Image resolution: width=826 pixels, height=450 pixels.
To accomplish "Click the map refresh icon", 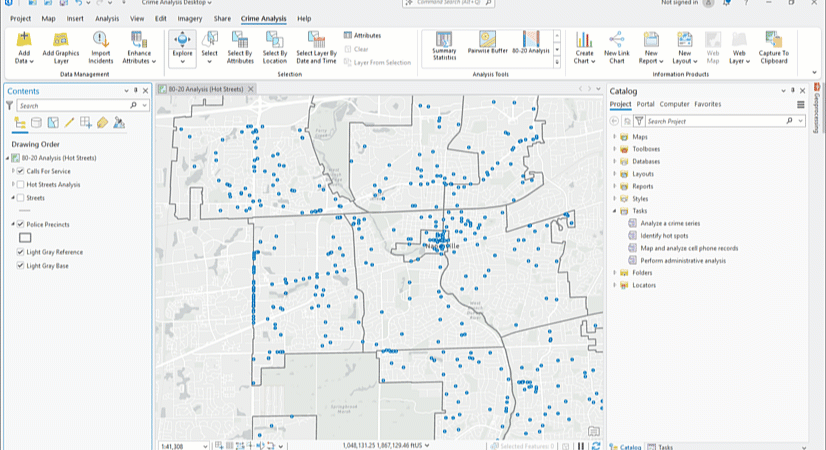I will click(x=596, y=446).
